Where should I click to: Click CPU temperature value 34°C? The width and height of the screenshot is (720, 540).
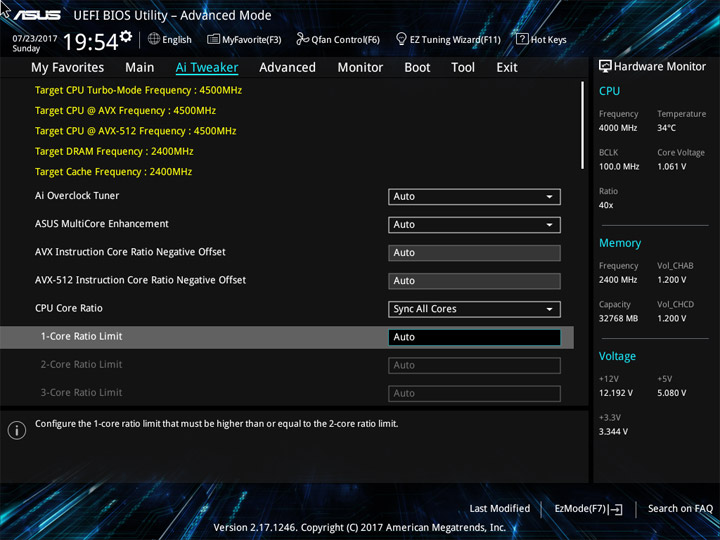[666, 128]
